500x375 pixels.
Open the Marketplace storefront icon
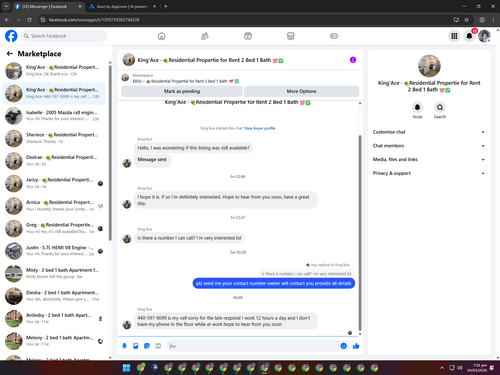(291, 36)
